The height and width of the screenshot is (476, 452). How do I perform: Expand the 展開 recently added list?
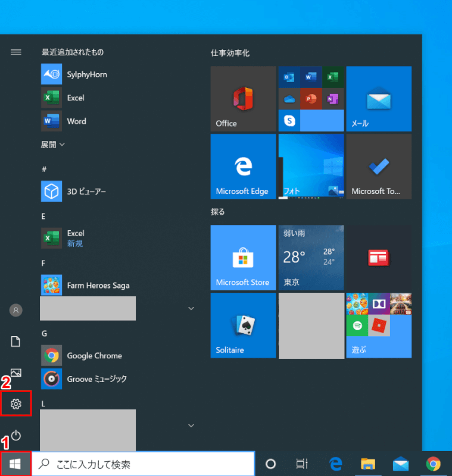coord(53,145)
